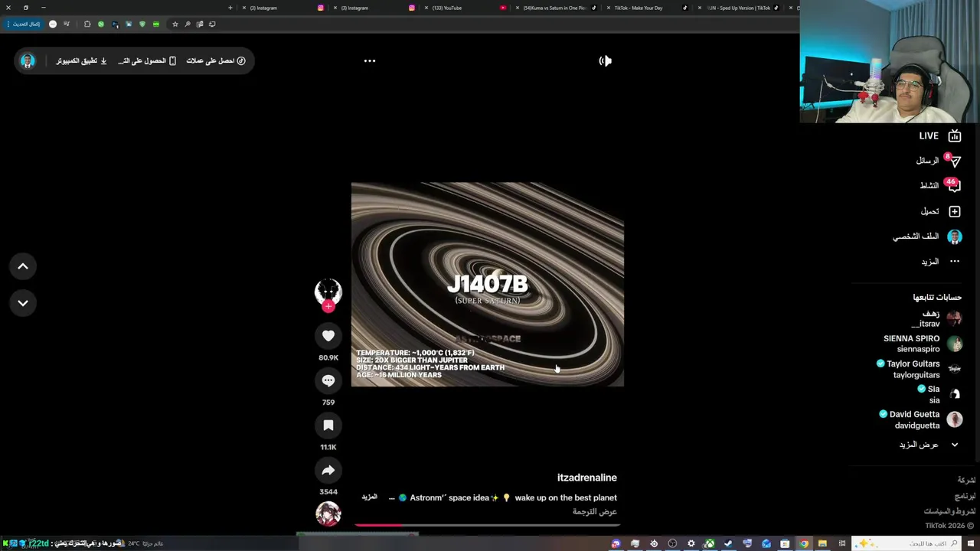Click الحصول على التطبيق phone app button

(146, 60)
